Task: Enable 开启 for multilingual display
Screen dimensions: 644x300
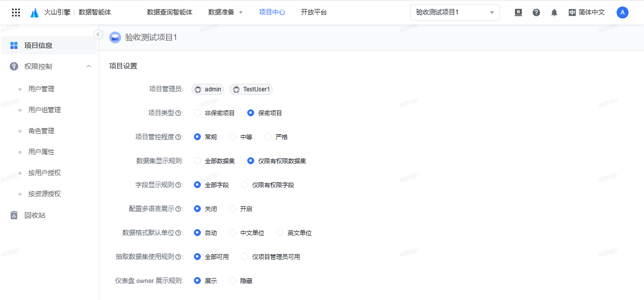Action: 233,209
